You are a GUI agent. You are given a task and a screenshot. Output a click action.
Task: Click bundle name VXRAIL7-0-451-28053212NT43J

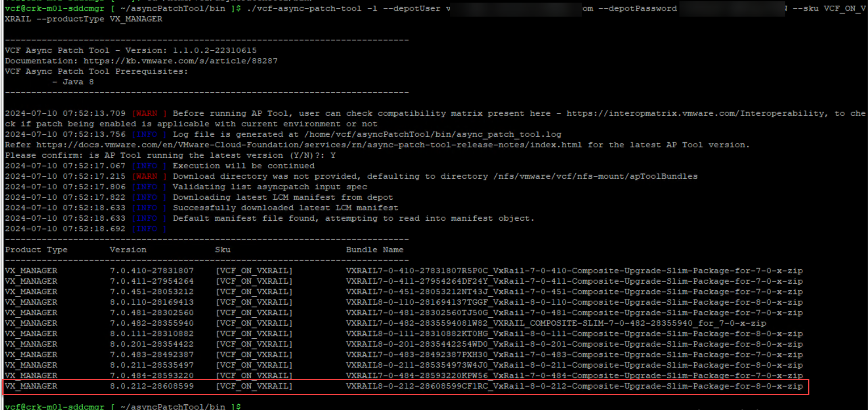point(574,292)
